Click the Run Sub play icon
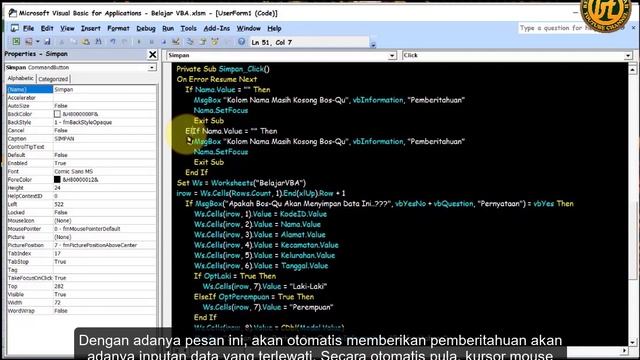Viewport: 640px width, 360px height. point(139,42)
